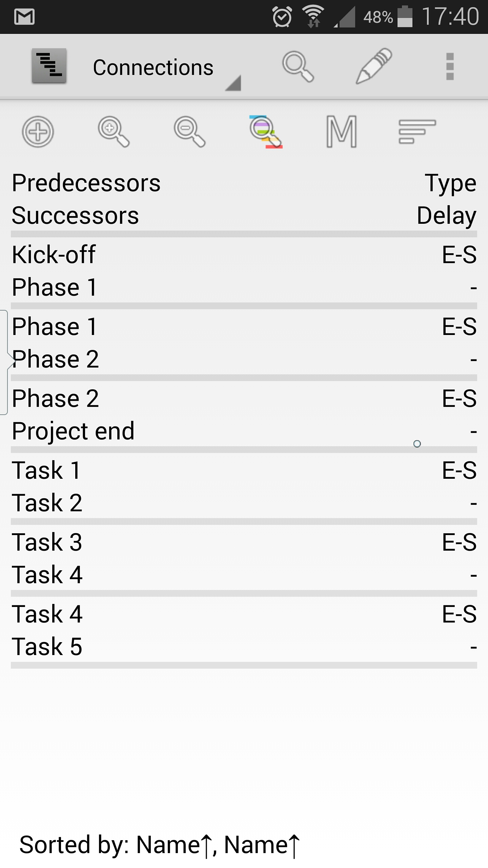488x868 pixels.
Task: Open the sort lines icon
Action: click(417, 132)
